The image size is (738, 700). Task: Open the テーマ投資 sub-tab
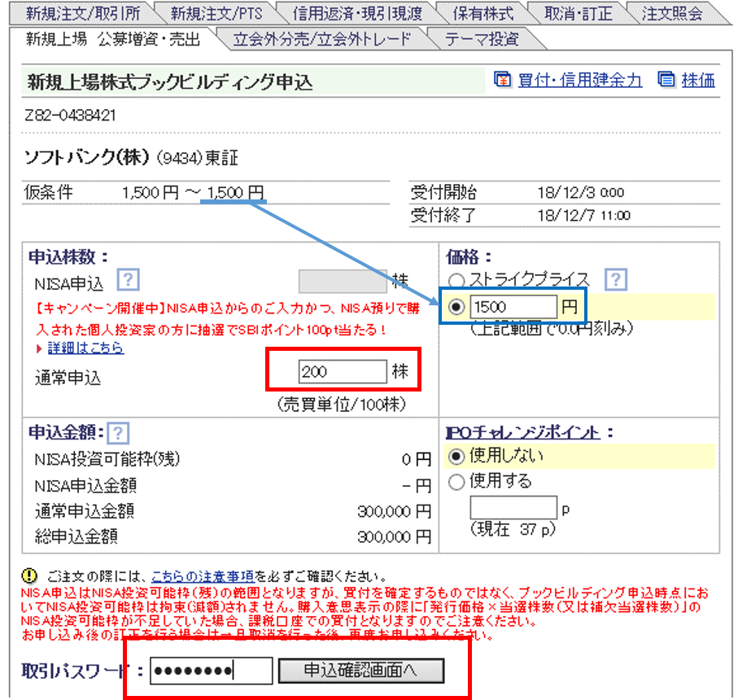482,38
